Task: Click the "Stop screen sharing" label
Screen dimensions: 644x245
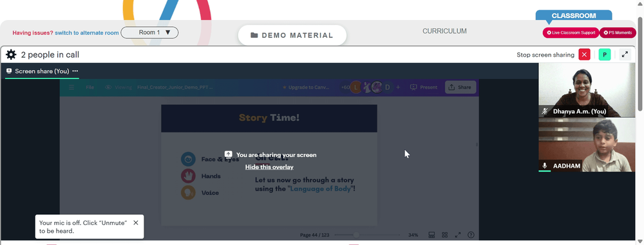Action: (x=545, y=55)
